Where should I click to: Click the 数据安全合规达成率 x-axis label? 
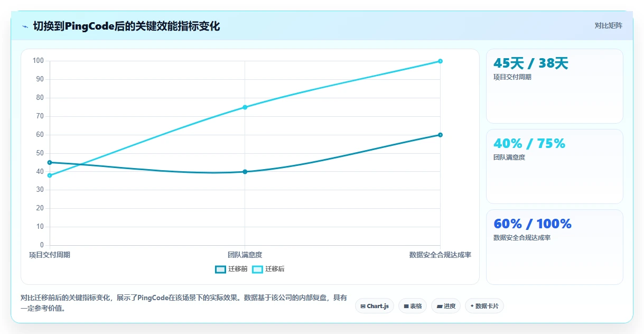(x=440, y=255)
